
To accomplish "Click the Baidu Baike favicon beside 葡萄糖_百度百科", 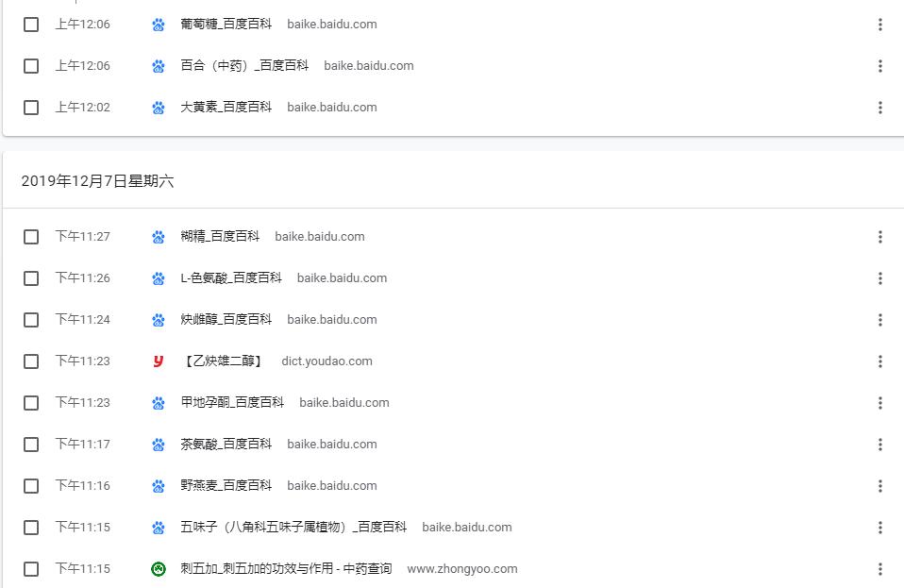I will click(158, 24).
